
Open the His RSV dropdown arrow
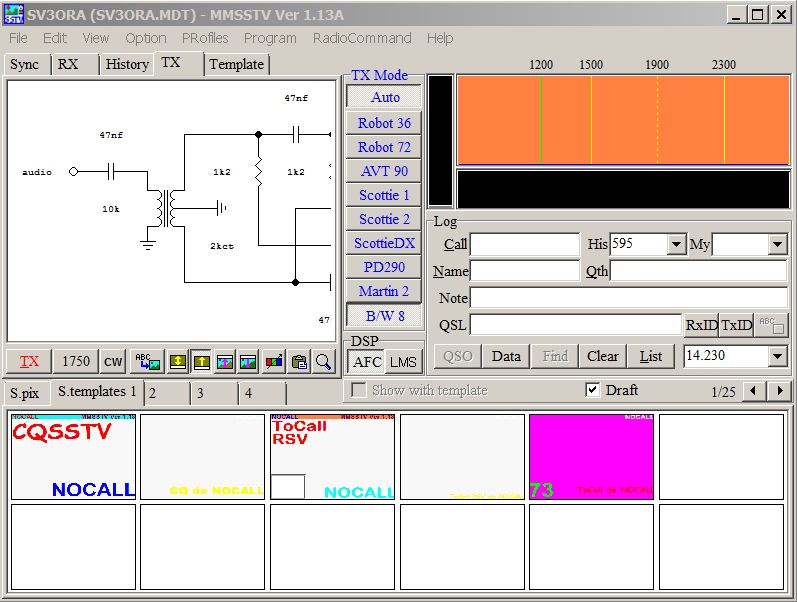click(x=676, y=245)
